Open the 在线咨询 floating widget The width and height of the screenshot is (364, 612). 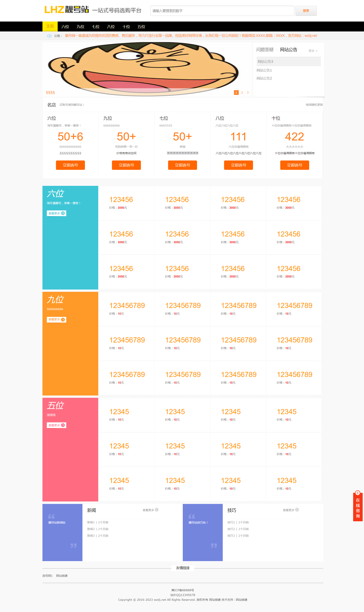click(x=358, y=505)
